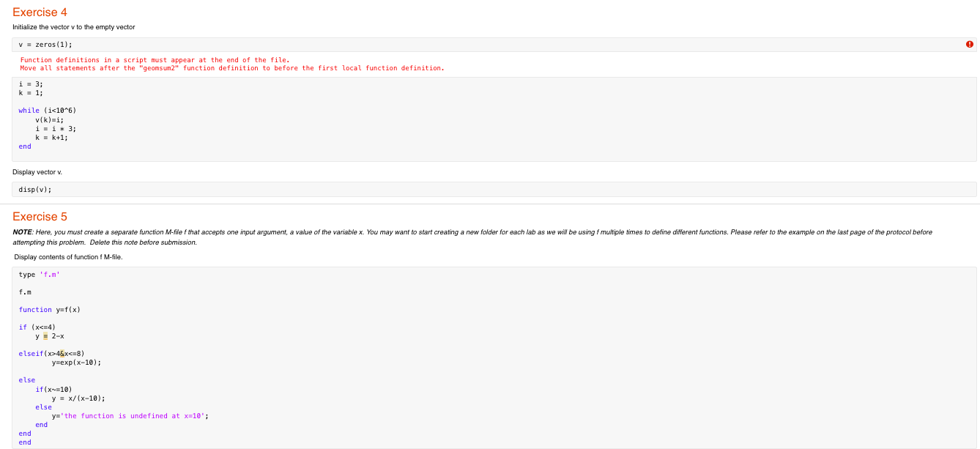The width and height of the screenshot is (980, 449).
Task: Click the red error indicator icon
Action: (x=969, y=44)
